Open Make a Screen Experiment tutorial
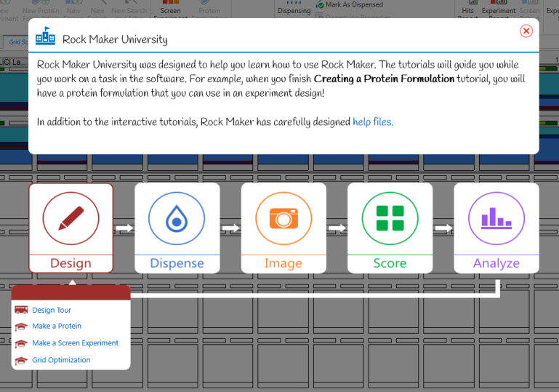This screenshot has width=559, height=392. 75,343
